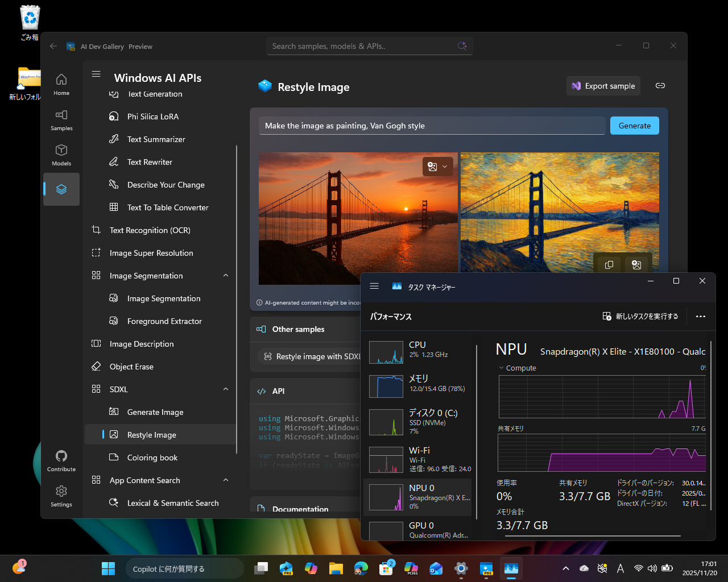Screen dimensions: 728x582
Task: Run a new task in Task Manager
Action: [x=640, y=317]
